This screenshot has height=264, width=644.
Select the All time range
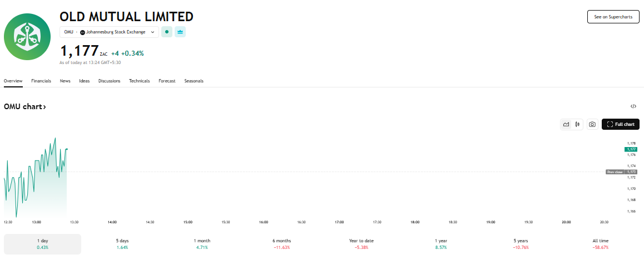pos(601,243)
